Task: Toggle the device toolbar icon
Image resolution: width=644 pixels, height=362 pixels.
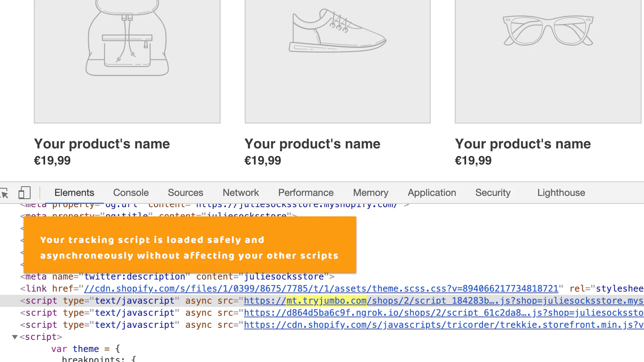Action: point(25,193)
